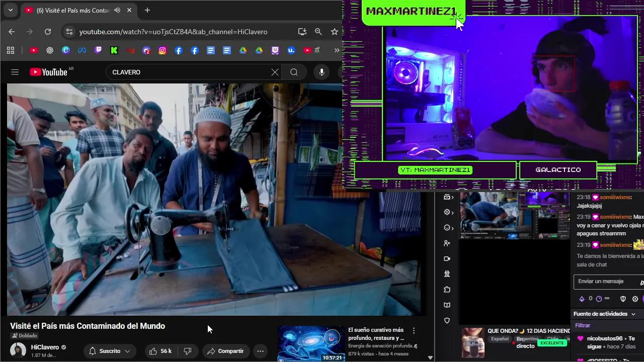The width and height of the screenshot is (644, 362).
Task: Click the Twitch stream preview thumbnail
Action: pyautogui.click(x=514, y=215)
